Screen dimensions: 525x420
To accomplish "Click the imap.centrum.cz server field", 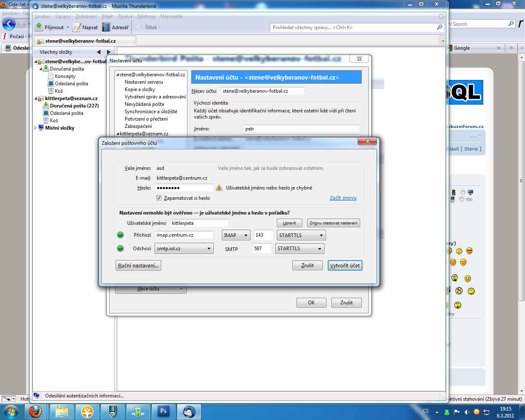I will [x=184, y=235].
